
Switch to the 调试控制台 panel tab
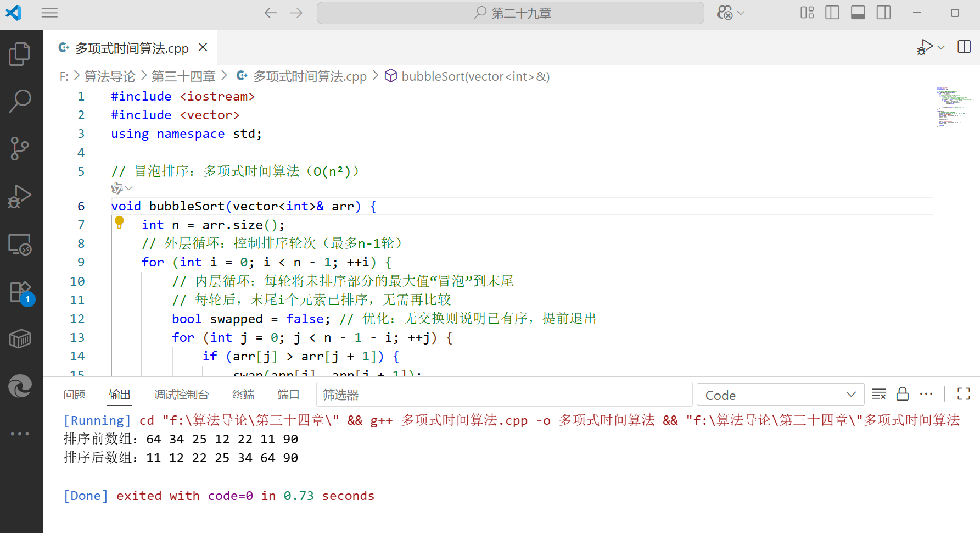click(x=182, y=395)
